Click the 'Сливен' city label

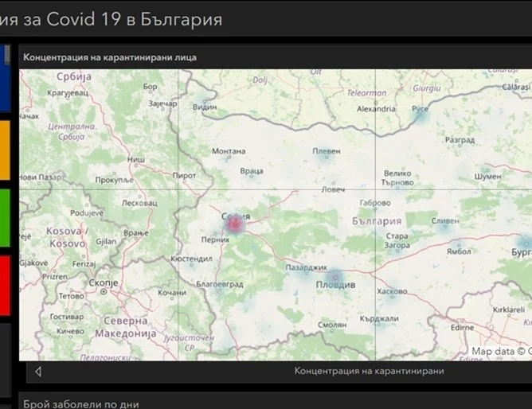[445, 221]
